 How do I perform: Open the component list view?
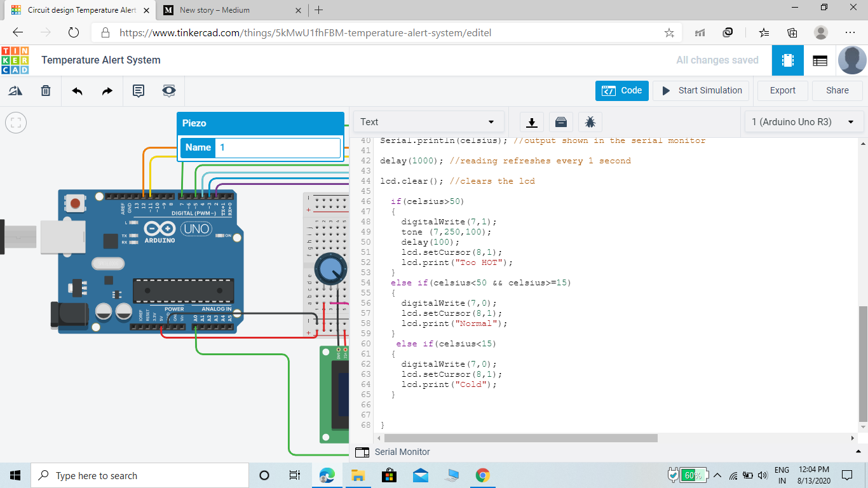point(820,60)
